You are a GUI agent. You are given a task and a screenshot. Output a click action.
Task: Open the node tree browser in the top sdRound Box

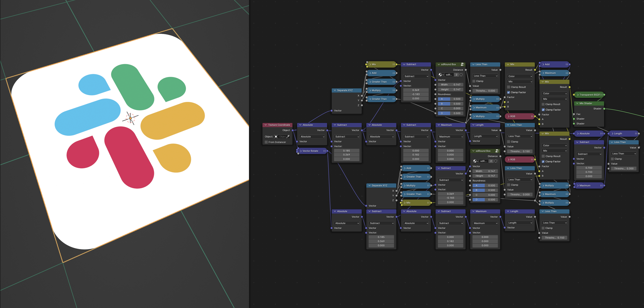click(441, 75)
